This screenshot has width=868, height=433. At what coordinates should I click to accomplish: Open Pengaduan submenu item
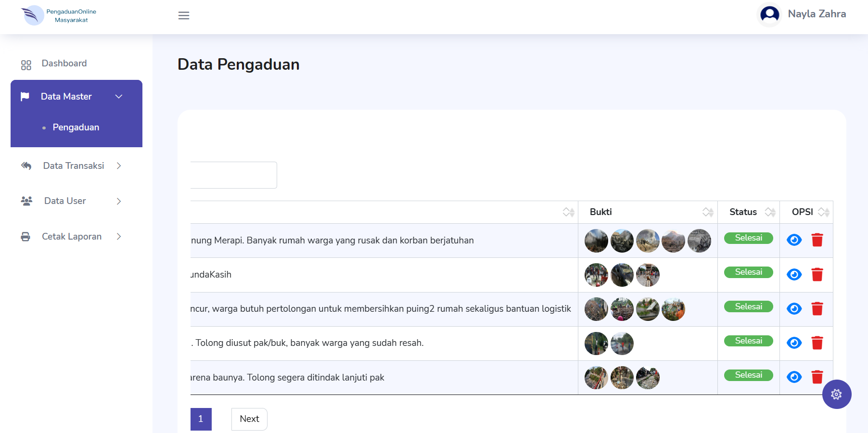76,127
